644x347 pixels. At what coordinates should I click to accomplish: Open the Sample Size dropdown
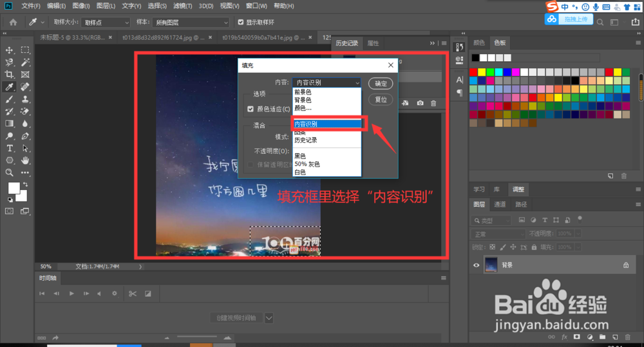106,22
